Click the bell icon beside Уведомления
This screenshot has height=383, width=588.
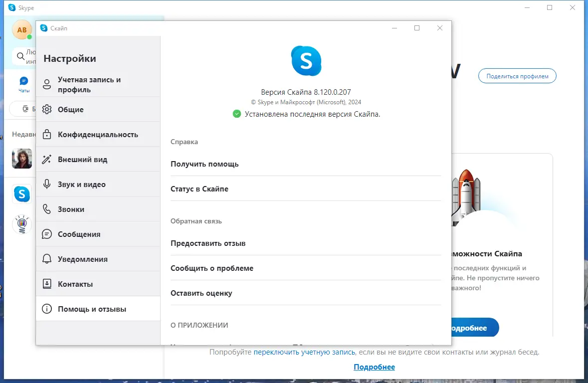tap(47, 259)
